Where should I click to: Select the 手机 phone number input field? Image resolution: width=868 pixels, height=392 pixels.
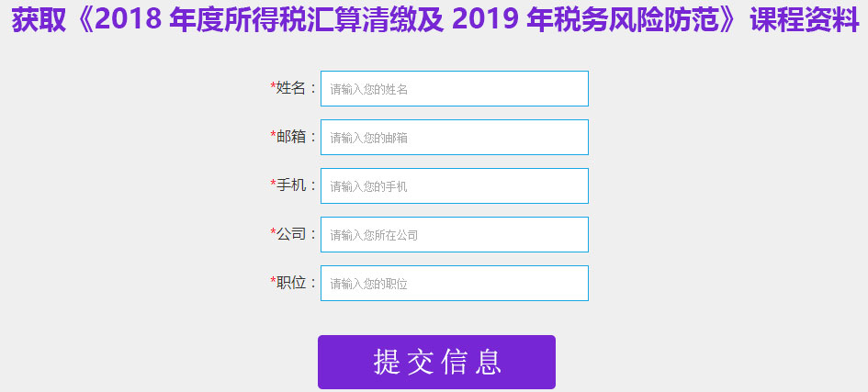point(454,185)
